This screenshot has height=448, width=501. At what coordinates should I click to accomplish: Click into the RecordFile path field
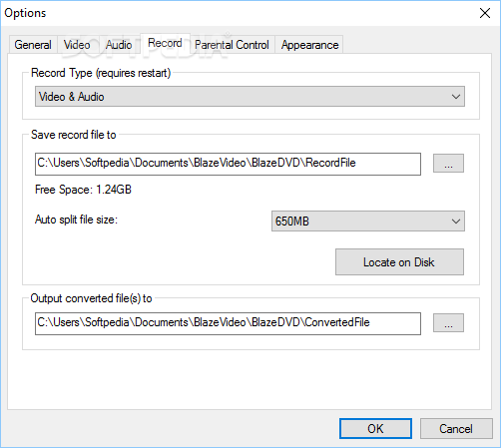pyautogui.click(x=228, y=164)
